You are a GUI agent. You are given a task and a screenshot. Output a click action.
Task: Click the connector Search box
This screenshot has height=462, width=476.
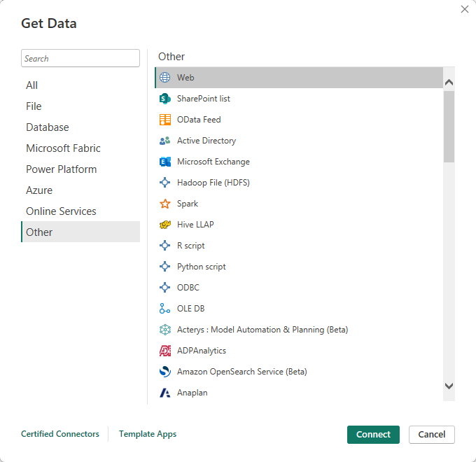click(80, 58)
